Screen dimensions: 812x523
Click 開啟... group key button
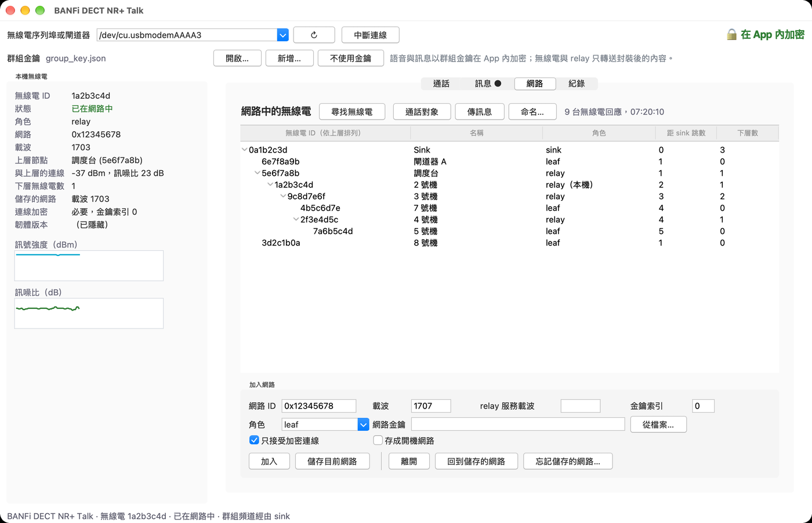[237, 58]
